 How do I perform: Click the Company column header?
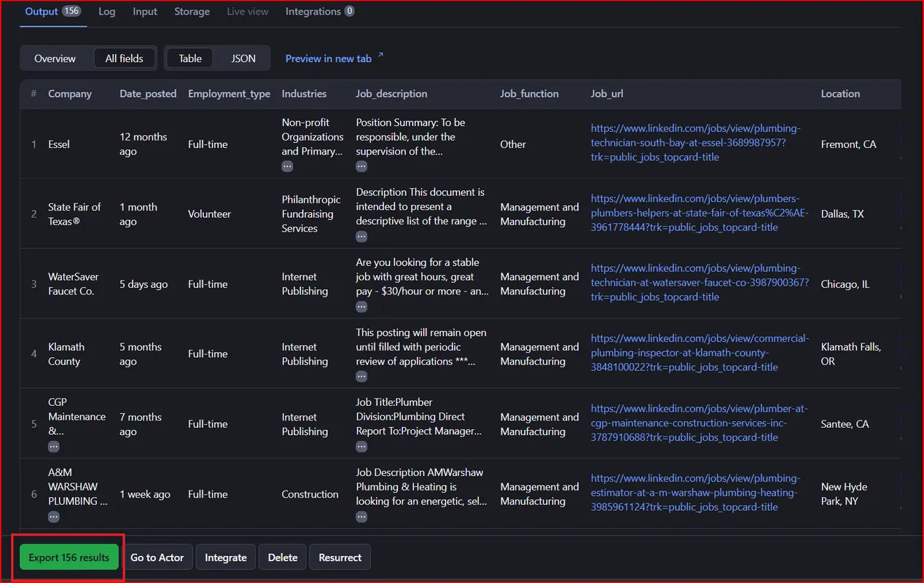[x=70, y=93]
